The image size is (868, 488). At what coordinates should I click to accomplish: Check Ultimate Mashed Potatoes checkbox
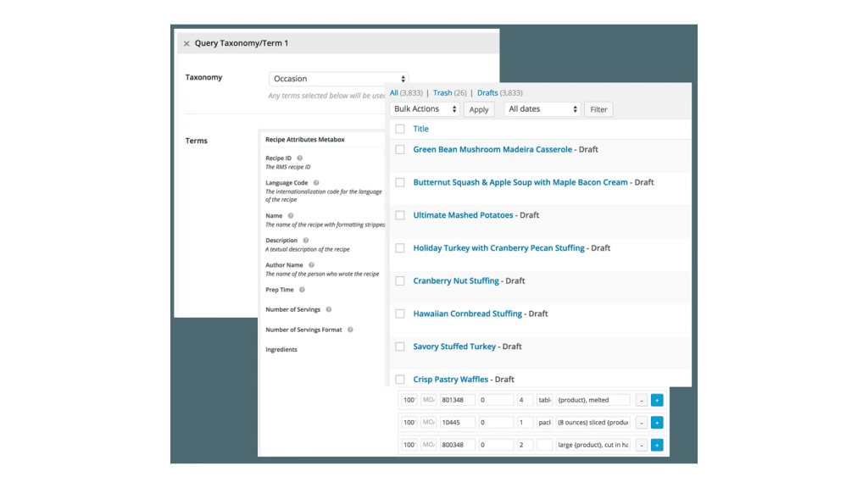coord(400,215)
